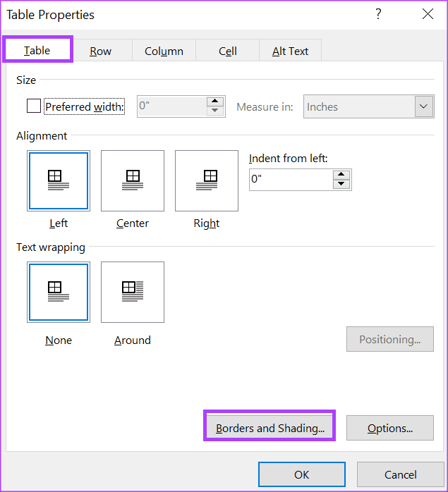Viewport: 448px width, 492px height.
Task: Click the Options button
Action: click(390, 429)
